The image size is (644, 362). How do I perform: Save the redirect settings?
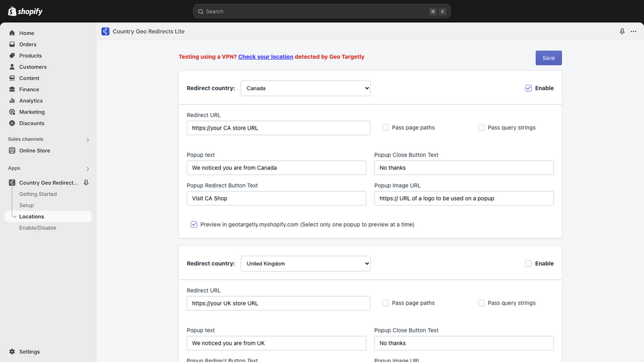[548, 57]
